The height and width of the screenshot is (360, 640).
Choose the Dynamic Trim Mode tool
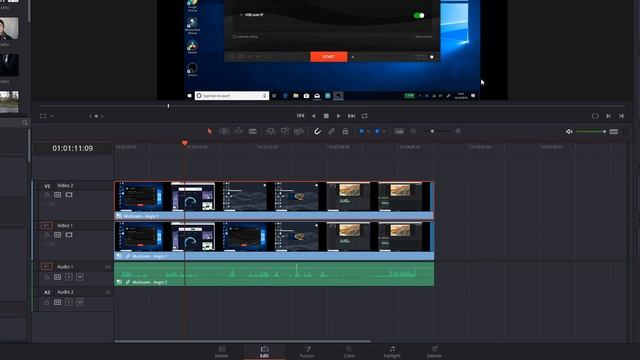click(238, 131)
